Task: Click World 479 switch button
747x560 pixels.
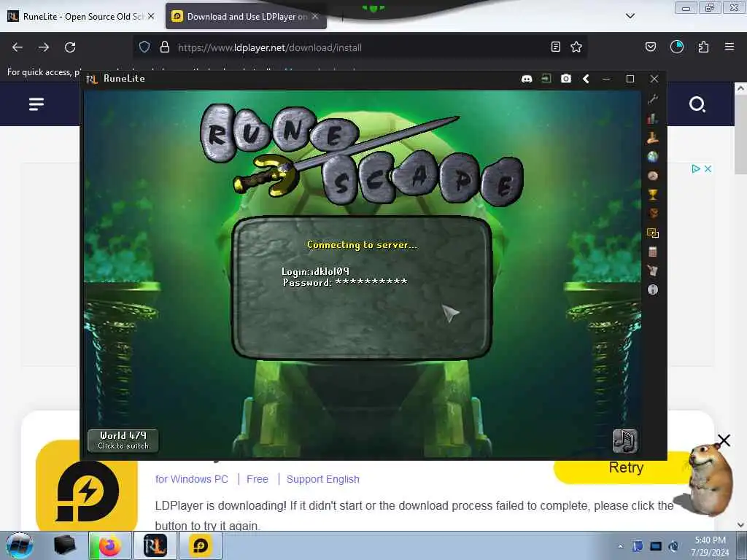Action: (123, 440)
